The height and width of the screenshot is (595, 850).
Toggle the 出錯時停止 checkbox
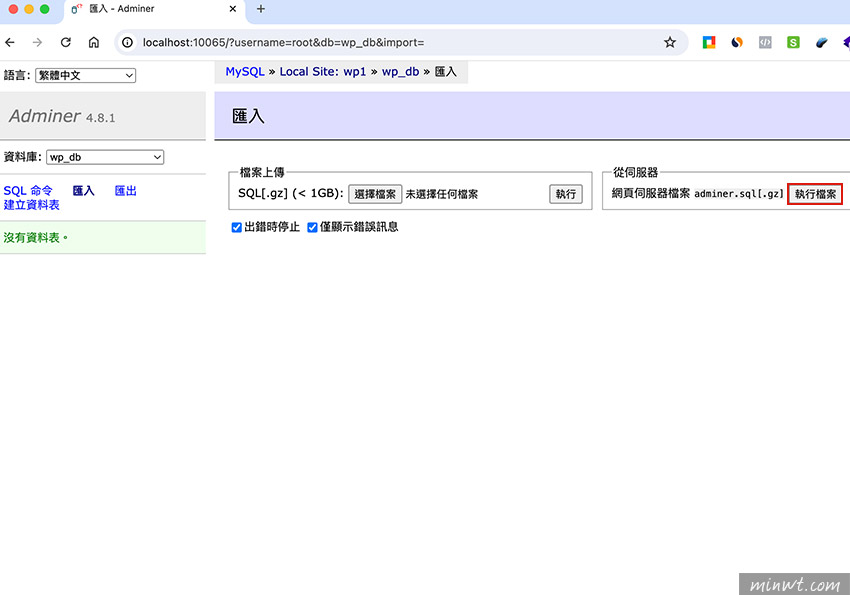click(236, 227)
